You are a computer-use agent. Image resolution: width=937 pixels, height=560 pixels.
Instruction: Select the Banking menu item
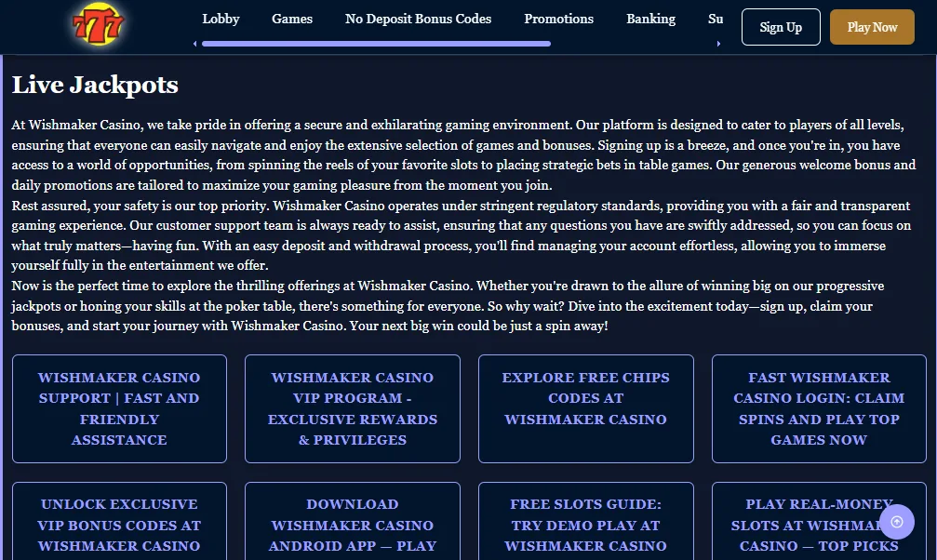point(650,19)
